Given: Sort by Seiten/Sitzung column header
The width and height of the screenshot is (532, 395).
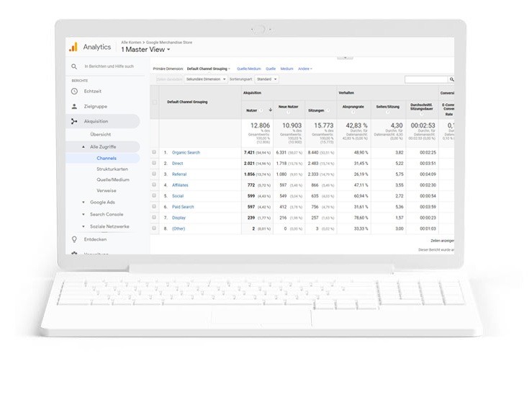Looking at the screenshot, I should [x=387, y=107].
